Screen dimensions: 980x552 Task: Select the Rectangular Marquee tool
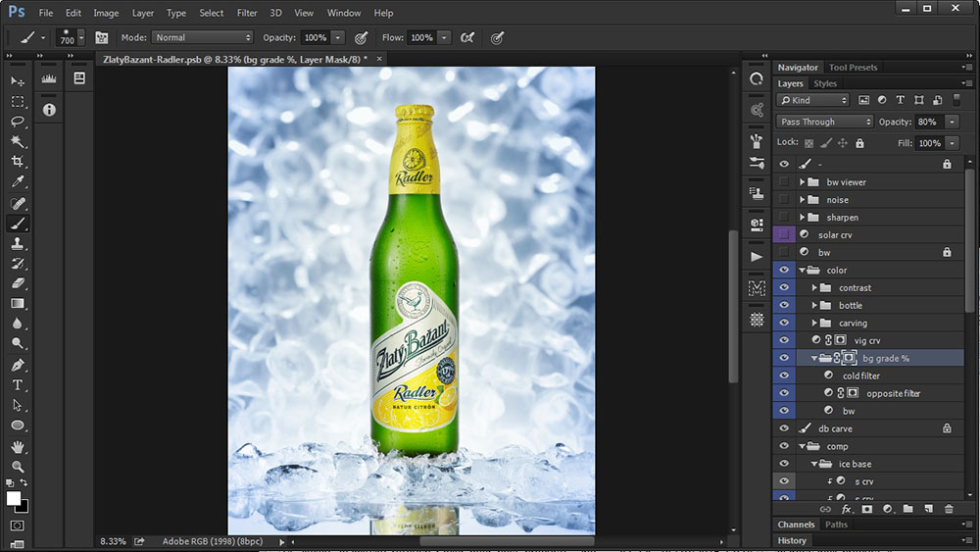pyautogui.click(x=18, y=101)
